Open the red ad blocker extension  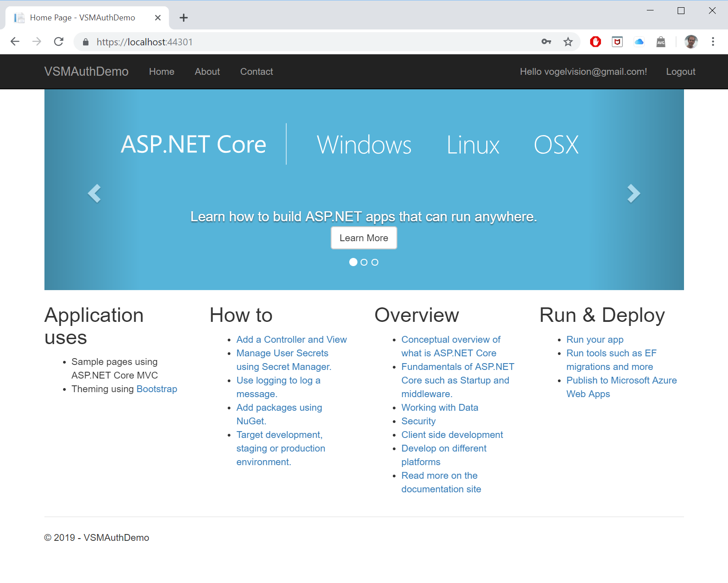click(595, 42)
